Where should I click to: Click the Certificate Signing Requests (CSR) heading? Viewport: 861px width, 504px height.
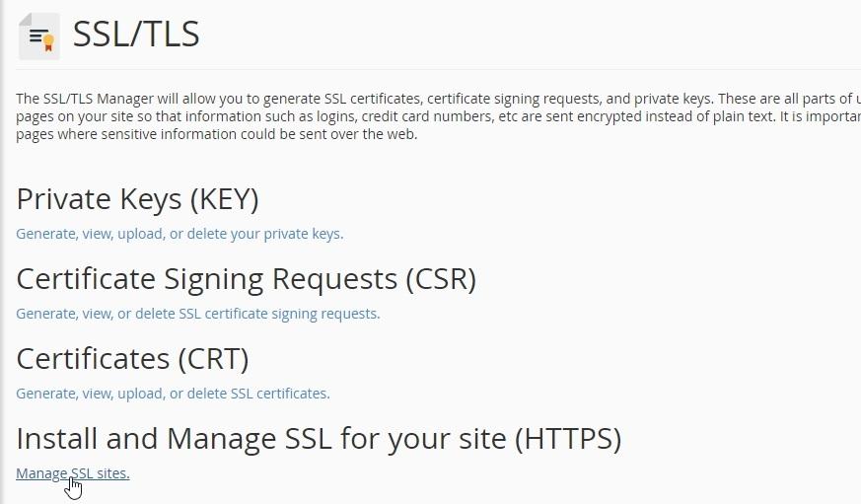(246, 279)
